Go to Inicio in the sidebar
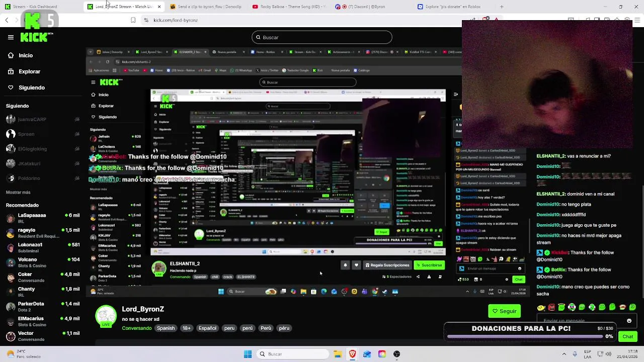 point(20,55)
